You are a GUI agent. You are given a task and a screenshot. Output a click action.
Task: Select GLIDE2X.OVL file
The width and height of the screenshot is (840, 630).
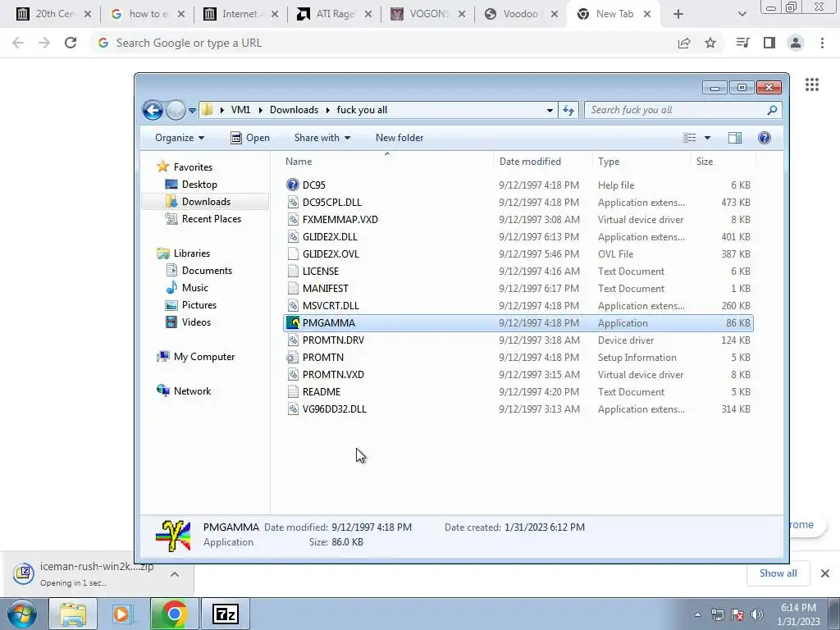click(x=331, y=254)
